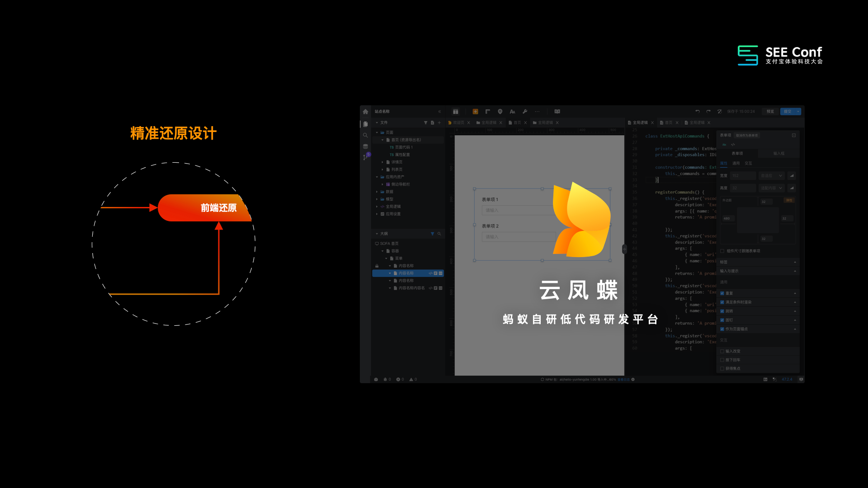The height and width of the screenshot is (488, 868).
Task: Open the book documentation icon
Action: 557,112
